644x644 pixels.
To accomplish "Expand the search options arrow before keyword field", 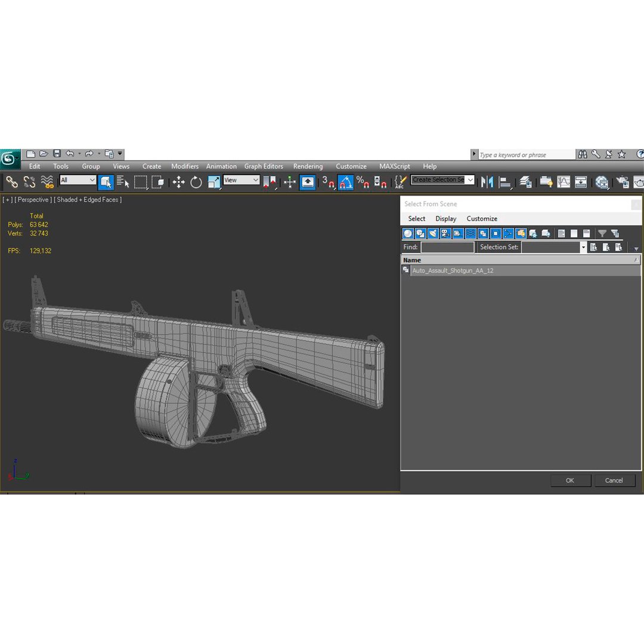I will click(x=474, y=154).
